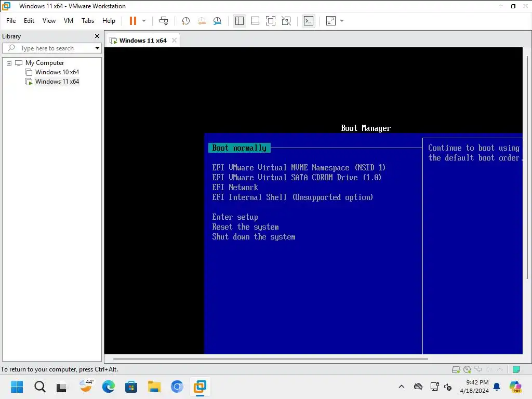
Task: Click the horizontal scrollbar under VM display
Action: [x=270, y=358]
